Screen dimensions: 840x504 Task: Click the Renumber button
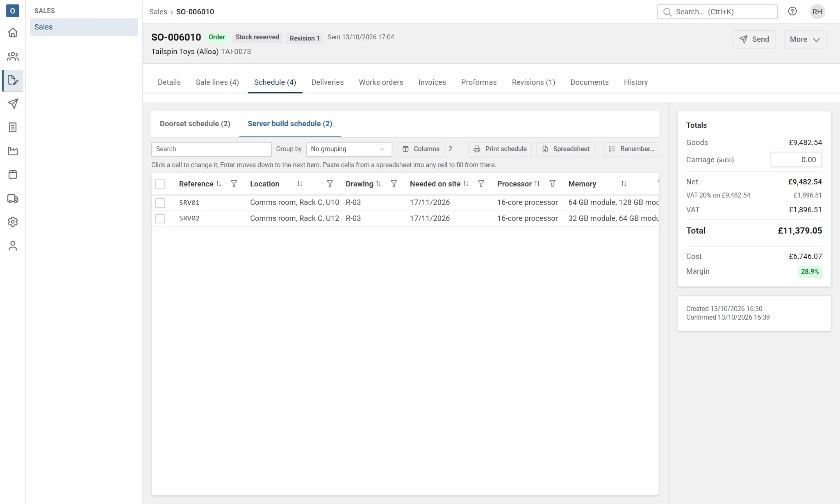tap(631, 149)
